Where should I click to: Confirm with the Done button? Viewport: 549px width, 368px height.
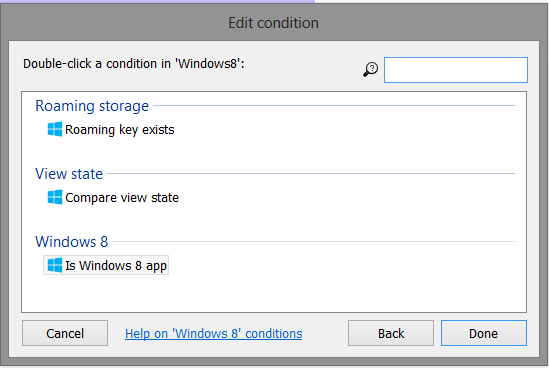[x=484, y=333]
